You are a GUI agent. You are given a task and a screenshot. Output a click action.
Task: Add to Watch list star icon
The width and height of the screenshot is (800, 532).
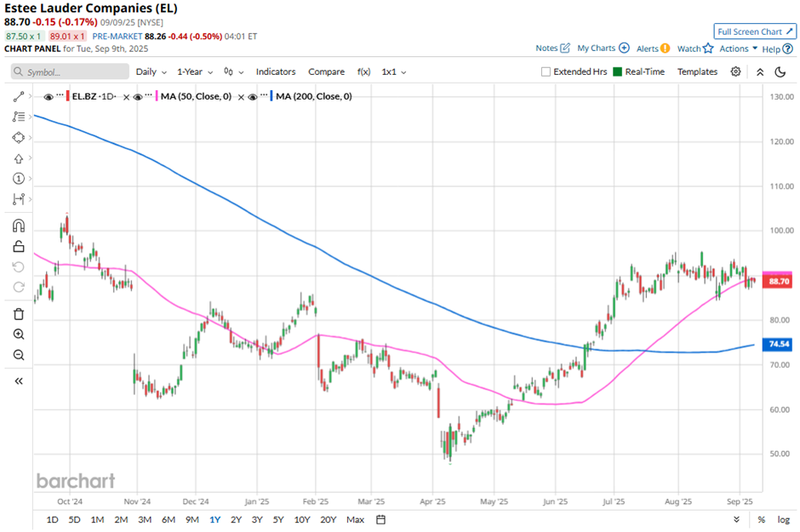click(x=707, y=48)
